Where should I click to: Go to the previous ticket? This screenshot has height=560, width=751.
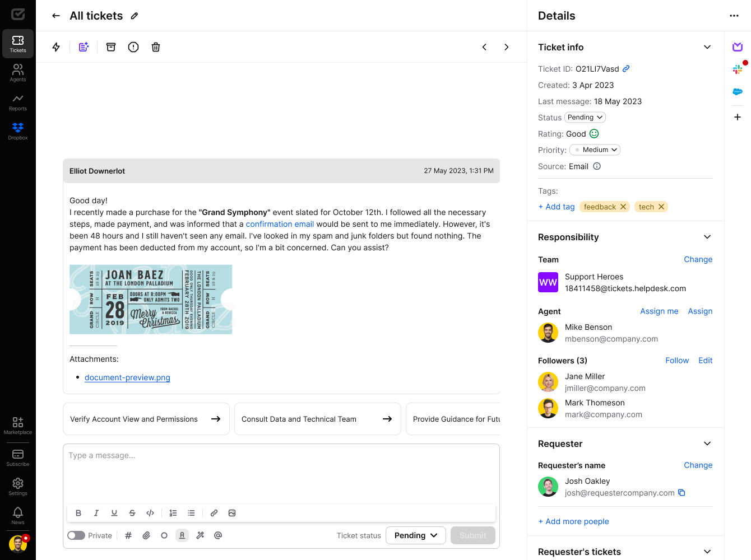click(x=484, y=47)
